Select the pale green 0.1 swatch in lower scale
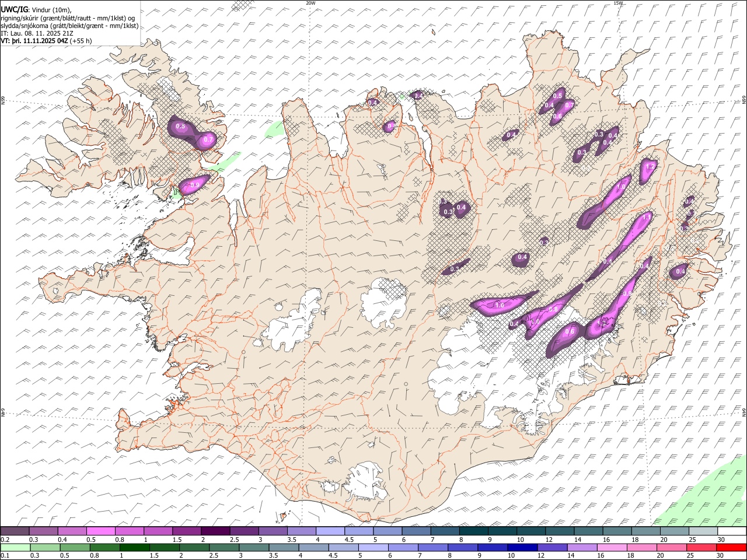747x560 pixels. coord(15,547)
